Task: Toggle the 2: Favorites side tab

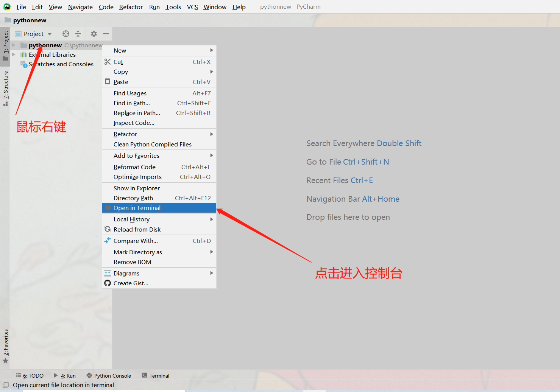Action: [x=5, y=346]
